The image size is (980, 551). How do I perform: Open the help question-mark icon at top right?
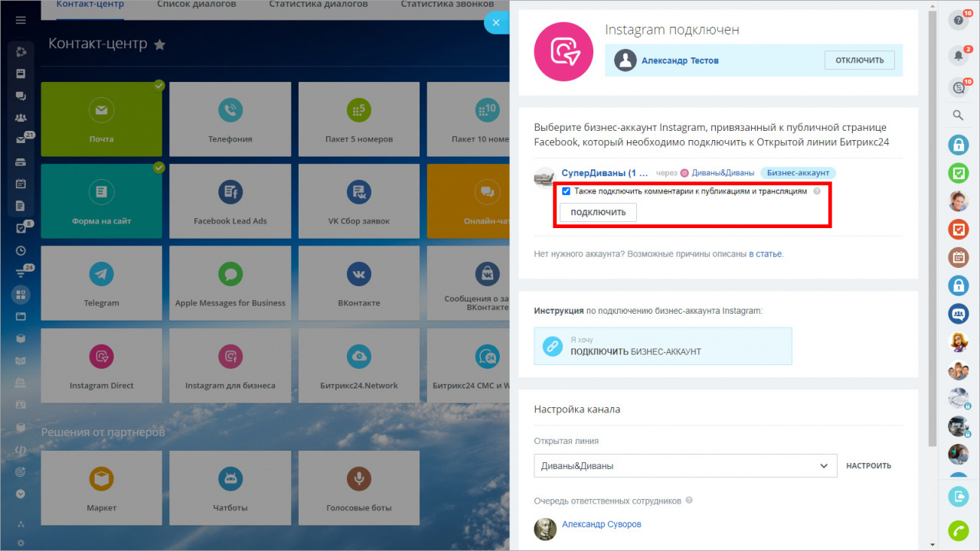[x=958, y=21]
